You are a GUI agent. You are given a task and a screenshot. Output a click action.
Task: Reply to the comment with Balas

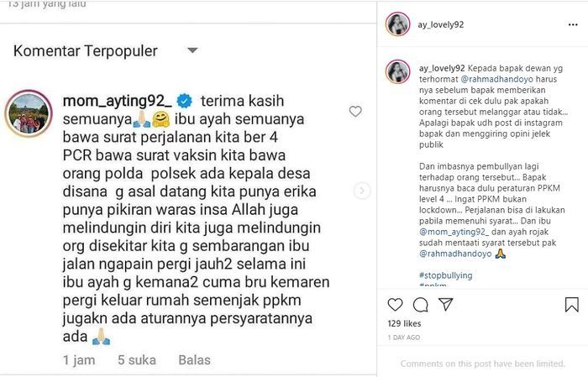(x=194, y=359)
